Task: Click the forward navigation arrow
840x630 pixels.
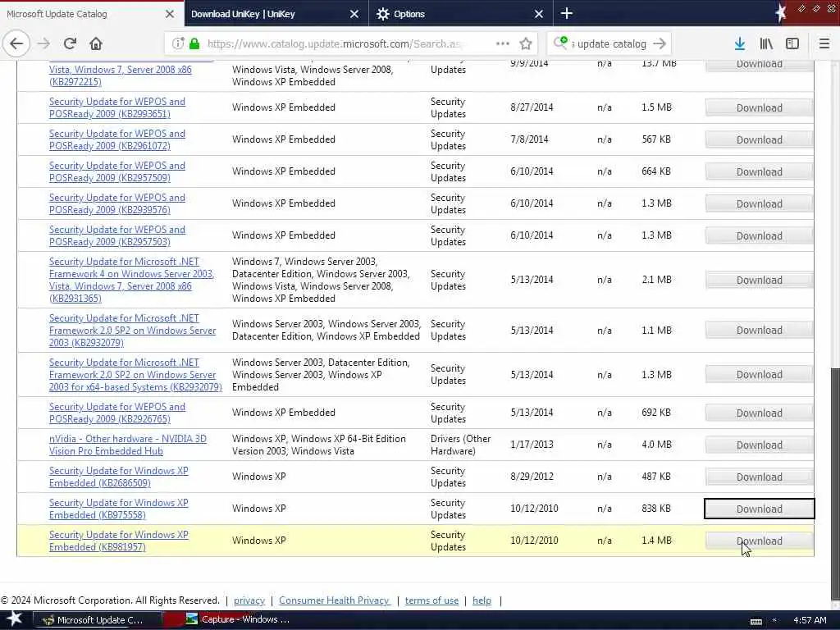Action: point(44,43)
